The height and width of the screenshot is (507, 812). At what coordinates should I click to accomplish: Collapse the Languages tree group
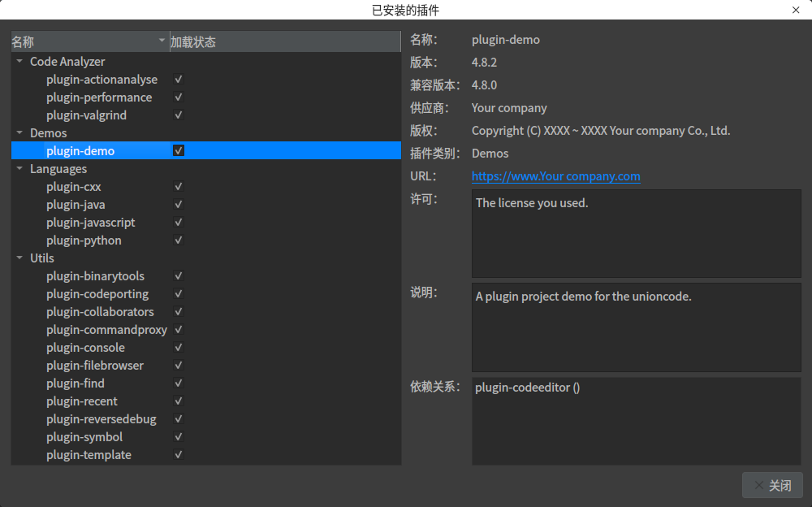click(x=19, y=169)
